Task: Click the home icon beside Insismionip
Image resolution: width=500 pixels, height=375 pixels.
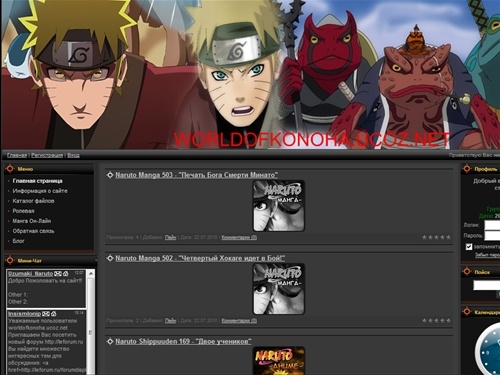Action: pyautogui.click(x=54, y=314)
